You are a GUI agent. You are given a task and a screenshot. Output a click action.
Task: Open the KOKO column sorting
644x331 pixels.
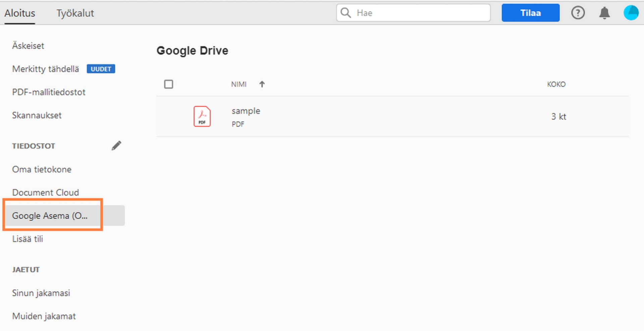pyautogui.click(x=556, y=84)
